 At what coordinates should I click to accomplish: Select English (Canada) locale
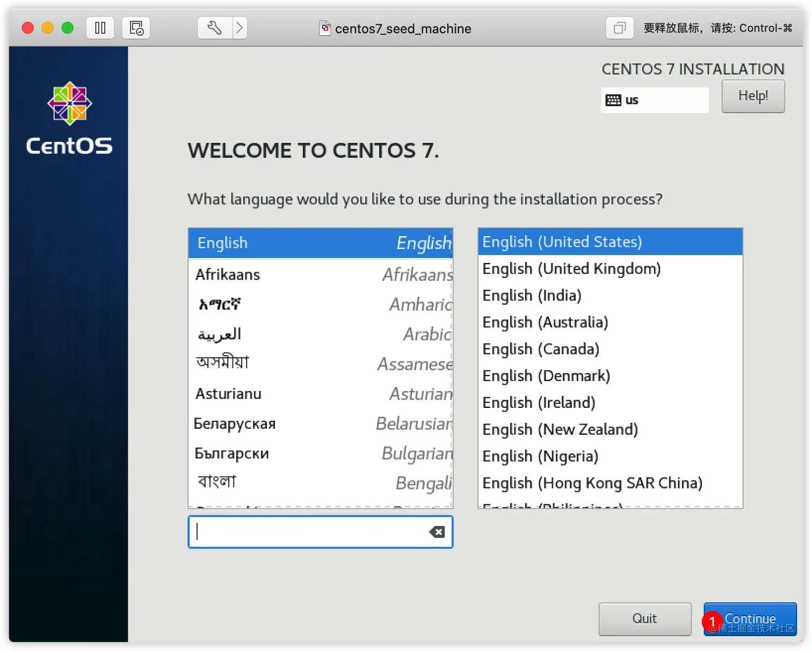tap(611, 349)
